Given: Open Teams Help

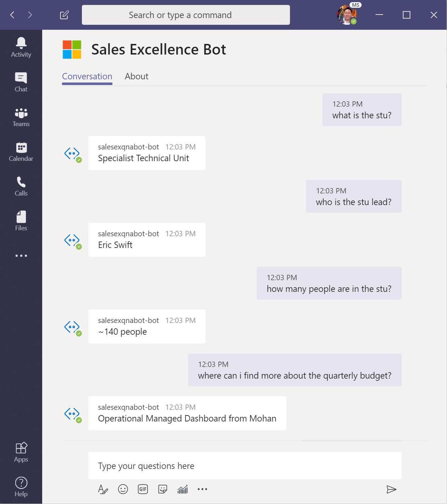Looking at the screenshot, I should (21, 486).
